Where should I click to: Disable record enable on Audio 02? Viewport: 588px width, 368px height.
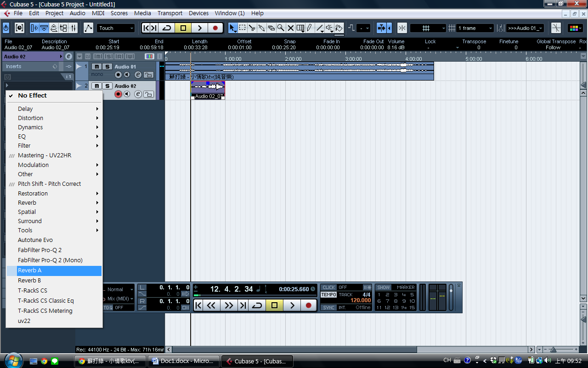point(118,94)
